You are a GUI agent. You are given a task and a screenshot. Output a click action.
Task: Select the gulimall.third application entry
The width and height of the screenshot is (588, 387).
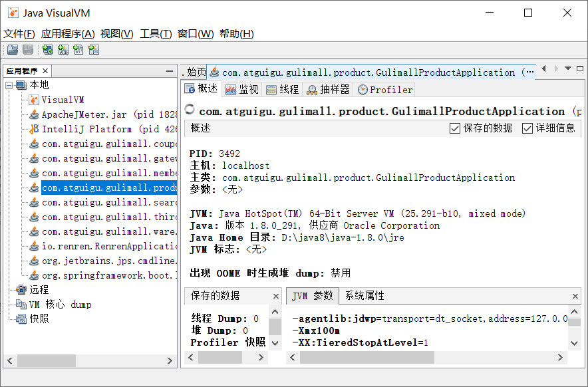[103, 217]
